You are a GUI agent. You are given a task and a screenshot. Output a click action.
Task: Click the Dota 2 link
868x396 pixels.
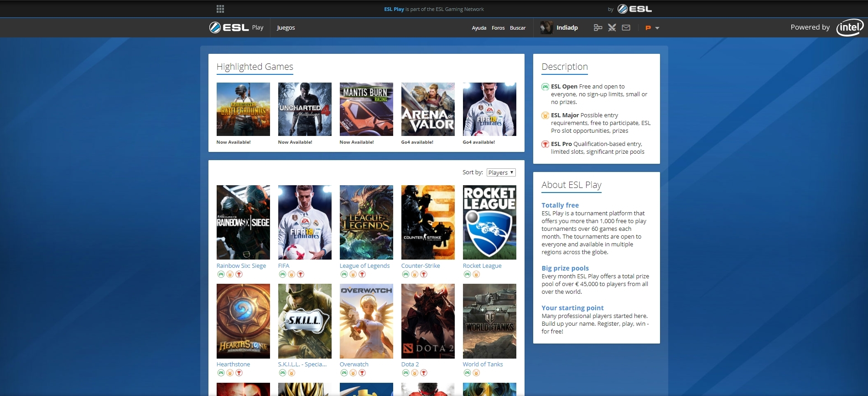click(410, 364)
